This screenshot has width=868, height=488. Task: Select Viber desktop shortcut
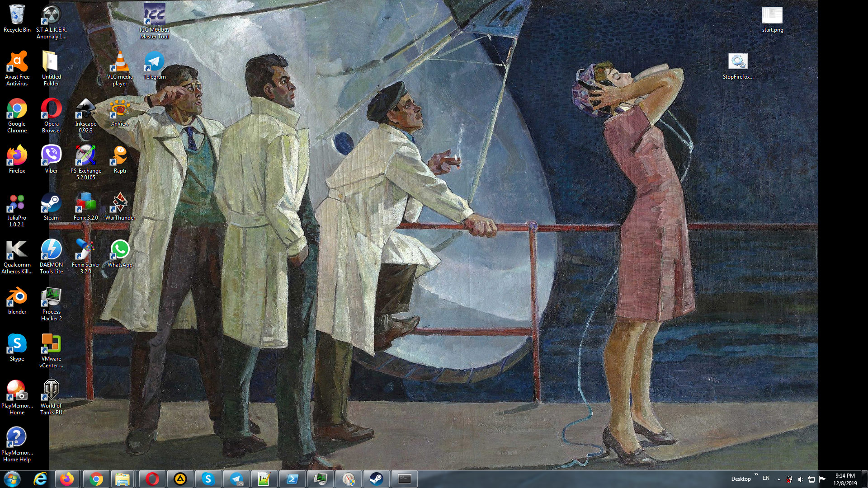pos(51,160)
